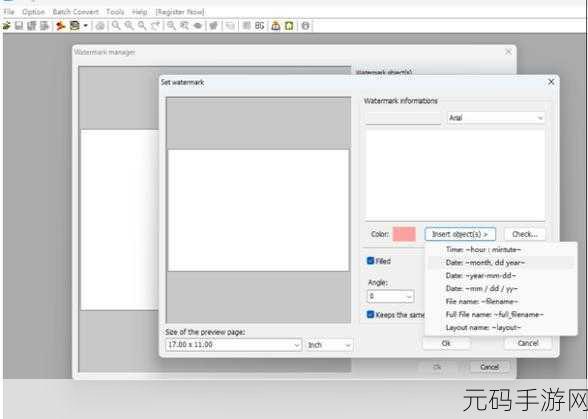
Task: Click the yellow register icon beside green home icon
Action: click(x=276, y=26)
